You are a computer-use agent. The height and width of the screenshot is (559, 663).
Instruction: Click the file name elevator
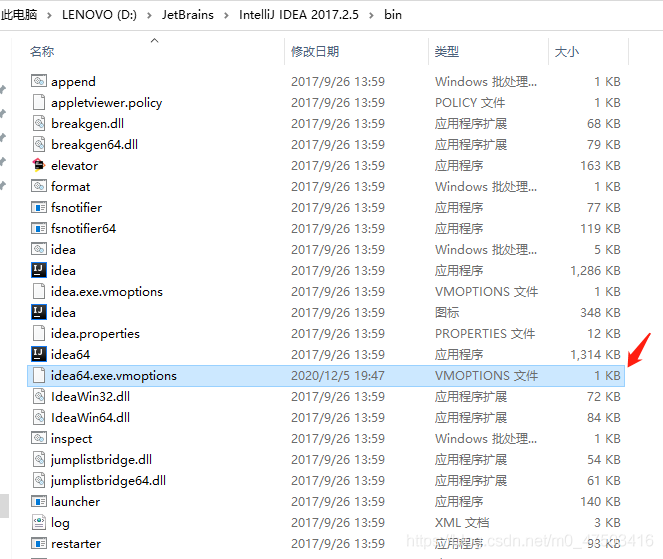pos(74,166)
